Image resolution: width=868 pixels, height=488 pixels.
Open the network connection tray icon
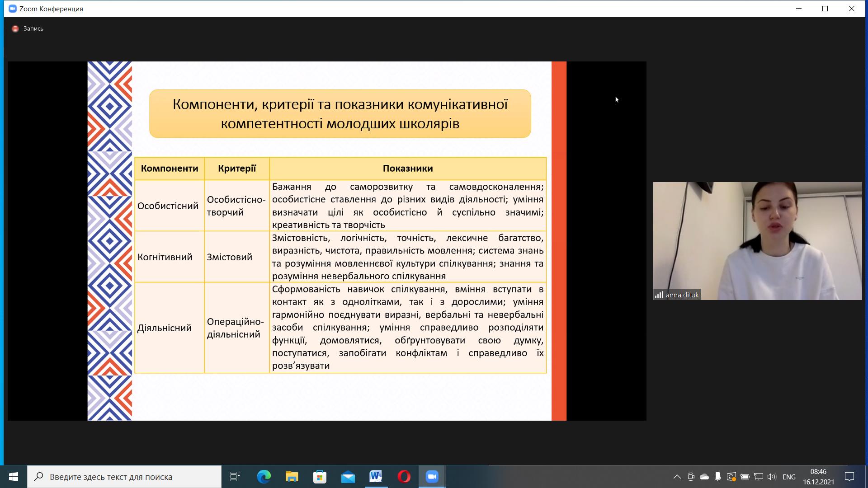[758, 477]
